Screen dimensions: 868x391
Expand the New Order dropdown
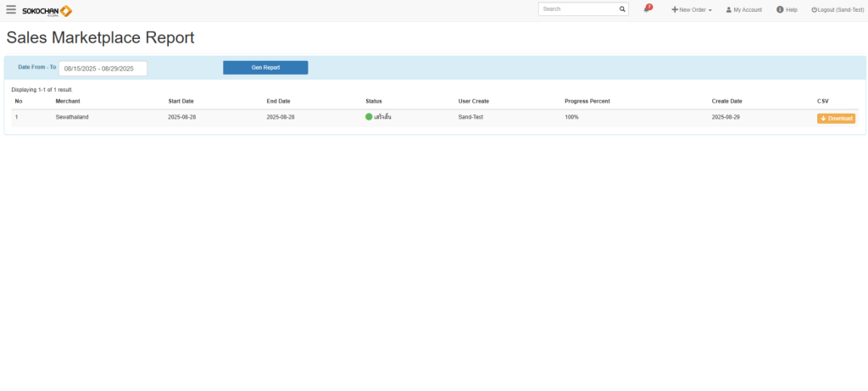692,10
